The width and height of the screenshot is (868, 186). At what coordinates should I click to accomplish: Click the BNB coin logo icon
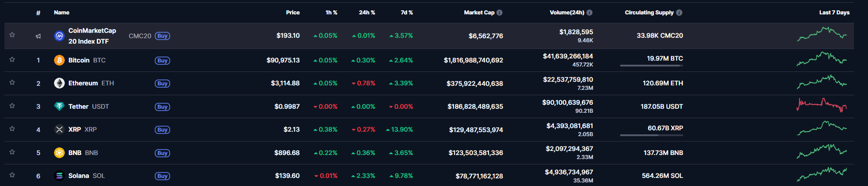59,153
